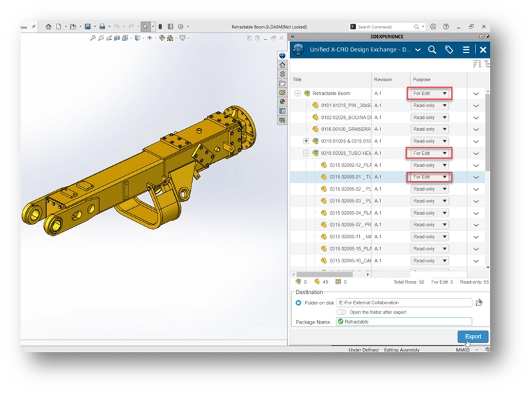Viewport: 532px width, 394px height.
Task: Open the File Explorer folder tab
Action: coord(282,83)
